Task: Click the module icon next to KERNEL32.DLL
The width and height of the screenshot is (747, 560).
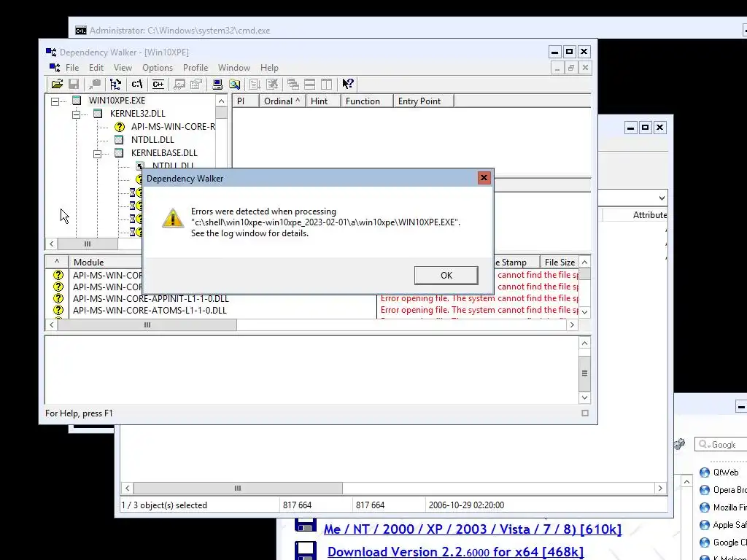Action: coord(98,113)
